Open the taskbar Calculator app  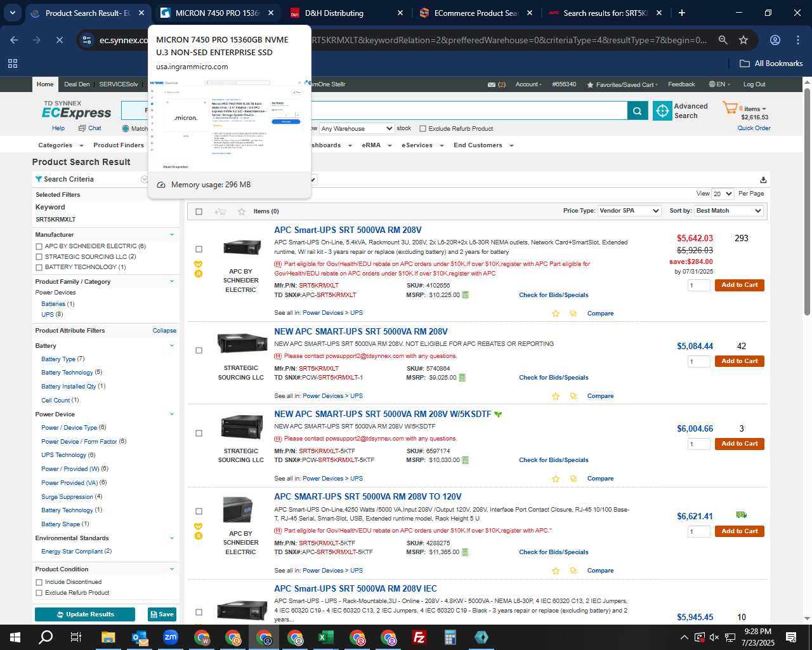(x=450, y=637)
